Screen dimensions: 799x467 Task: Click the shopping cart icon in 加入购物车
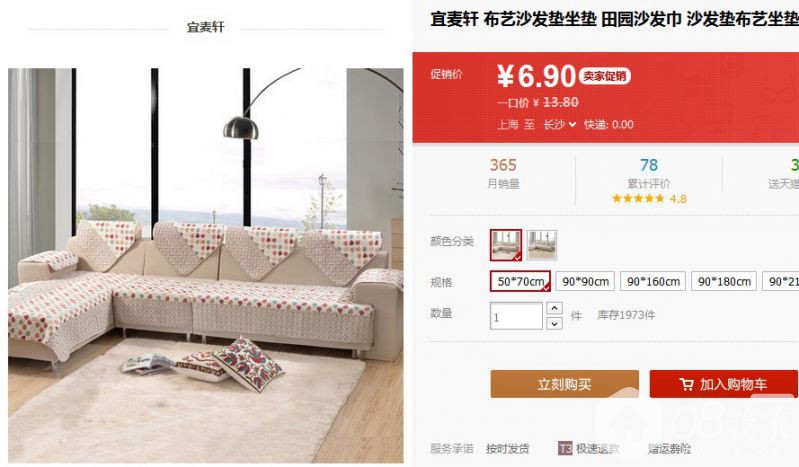pyautogui.click(x=686, y=384)
